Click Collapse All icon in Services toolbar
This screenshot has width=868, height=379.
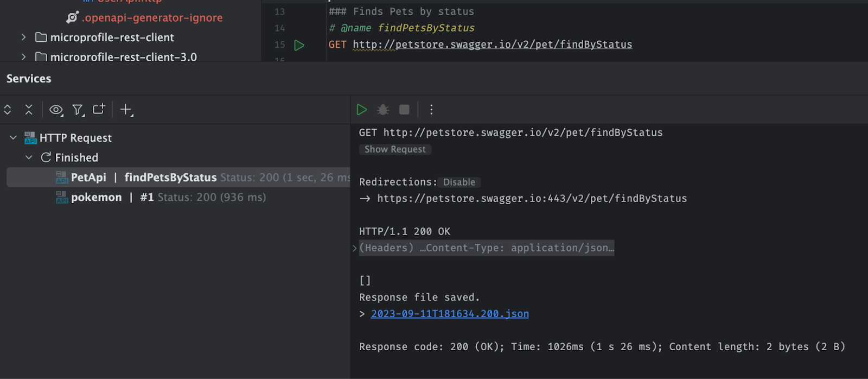[29, 110]
